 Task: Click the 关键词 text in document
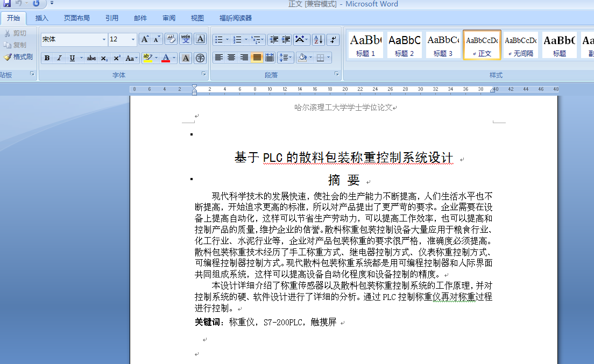pos(208,322)
